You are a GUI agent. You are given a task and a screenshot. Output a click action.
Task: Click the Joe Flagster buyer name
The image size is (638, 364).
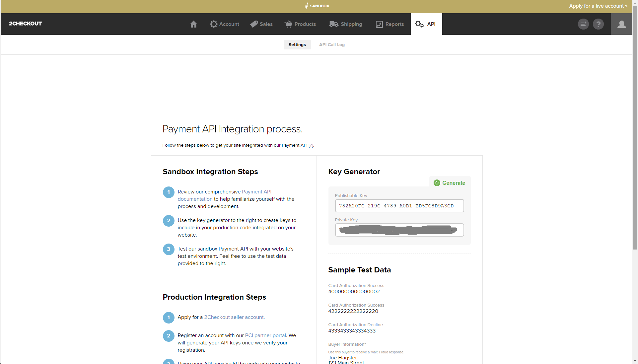tap(342, 358)
